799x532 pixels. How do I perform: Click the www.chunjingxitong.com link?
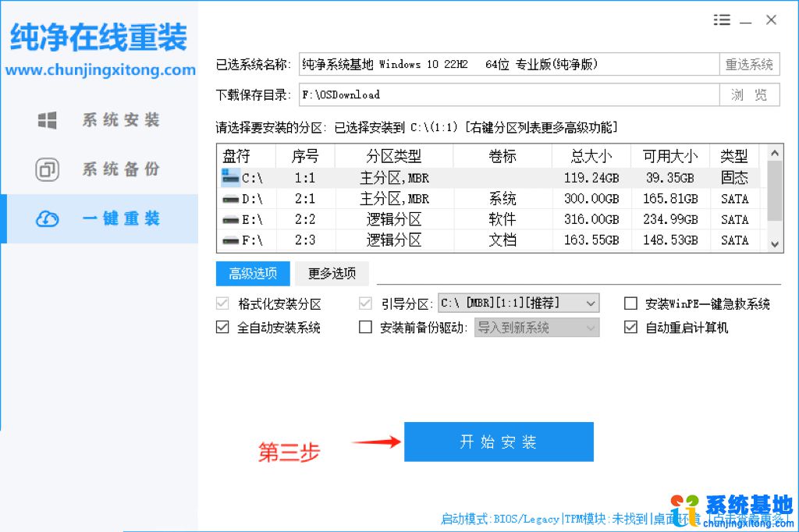101,69
